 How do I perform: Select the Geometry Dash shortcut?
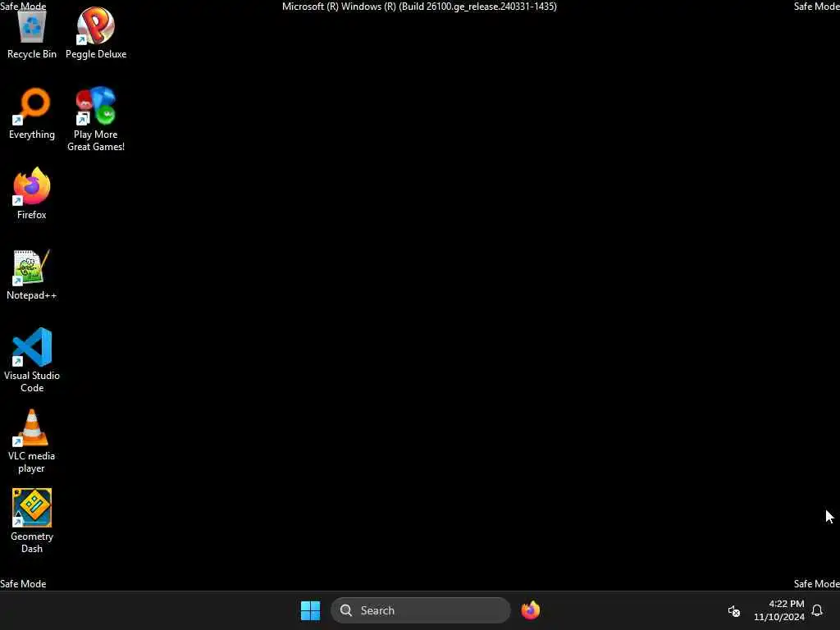(x=32, y=521)
